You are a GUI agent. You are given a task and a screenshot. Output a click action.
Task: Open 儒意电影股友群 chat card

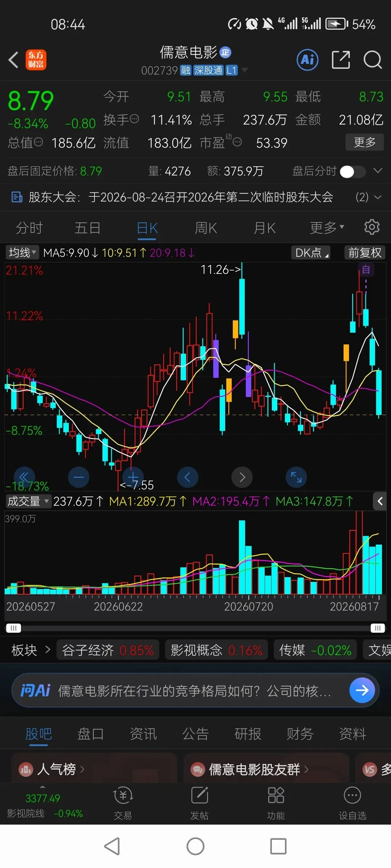click(266, 769)
